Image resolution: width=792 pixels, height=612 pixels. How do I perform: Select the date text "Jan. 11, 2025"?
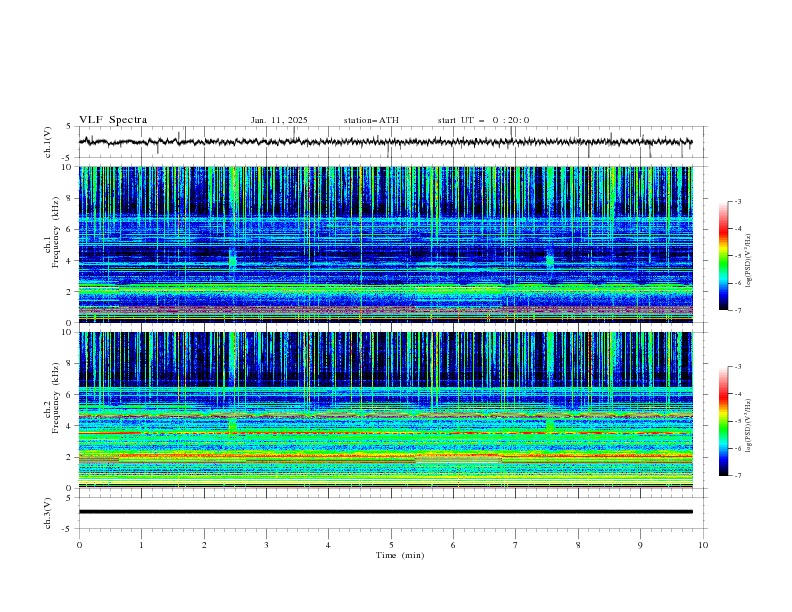[x=279, y=120]
